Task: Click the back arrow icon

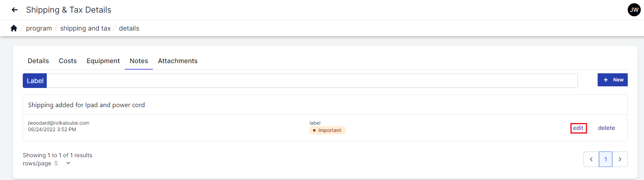Action: pyautogui.click(x=15, y=10)
